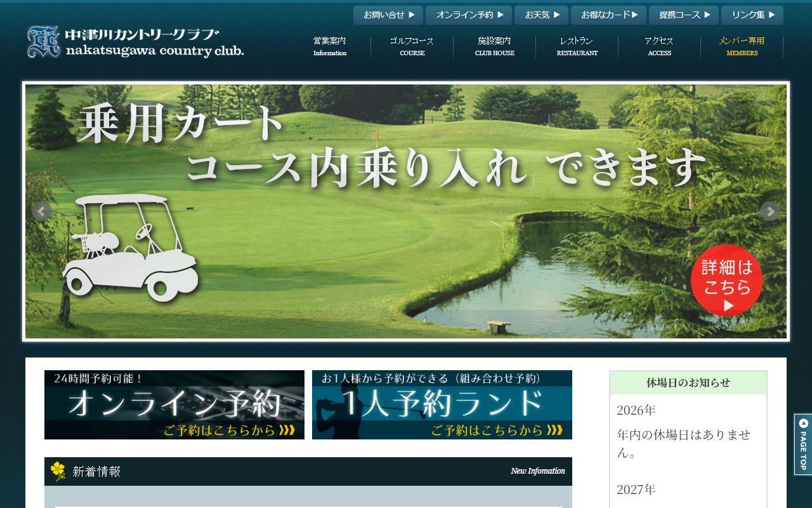Open リンク集 links button
Screen dimensions: 812x508
pyautogui.click(x=752, y=15)
